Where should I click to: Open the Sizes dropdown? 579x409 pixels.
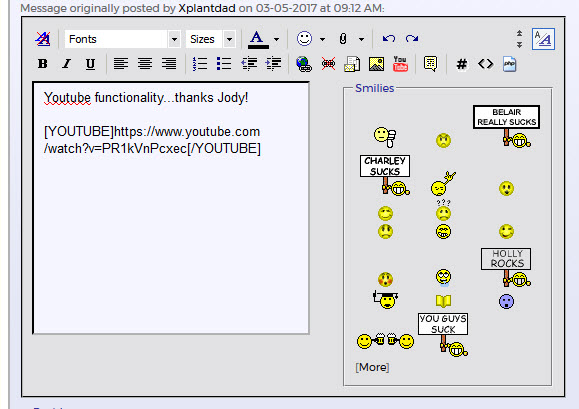(x=210, y=39)
